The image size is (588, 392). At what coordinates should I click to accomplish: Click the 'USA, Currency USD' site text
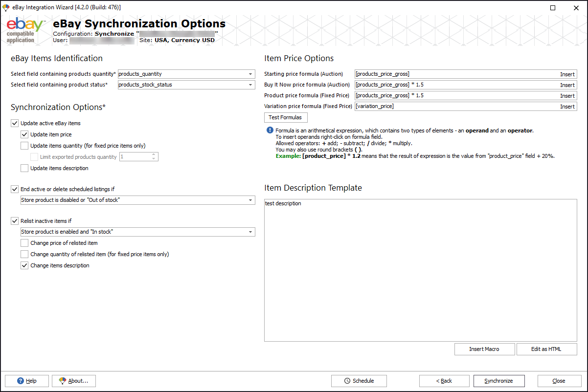184,40
